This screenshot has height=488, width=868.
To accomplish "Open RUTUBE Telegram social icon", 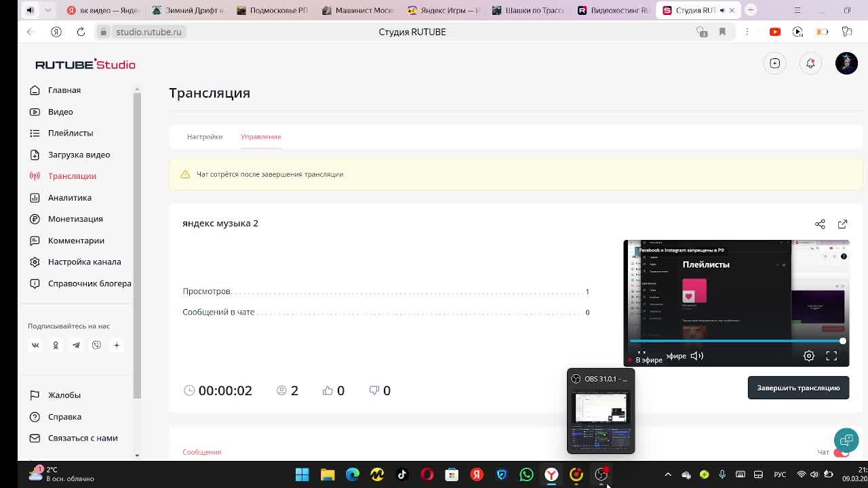I will pyautogui.click(x=76, y=345).
